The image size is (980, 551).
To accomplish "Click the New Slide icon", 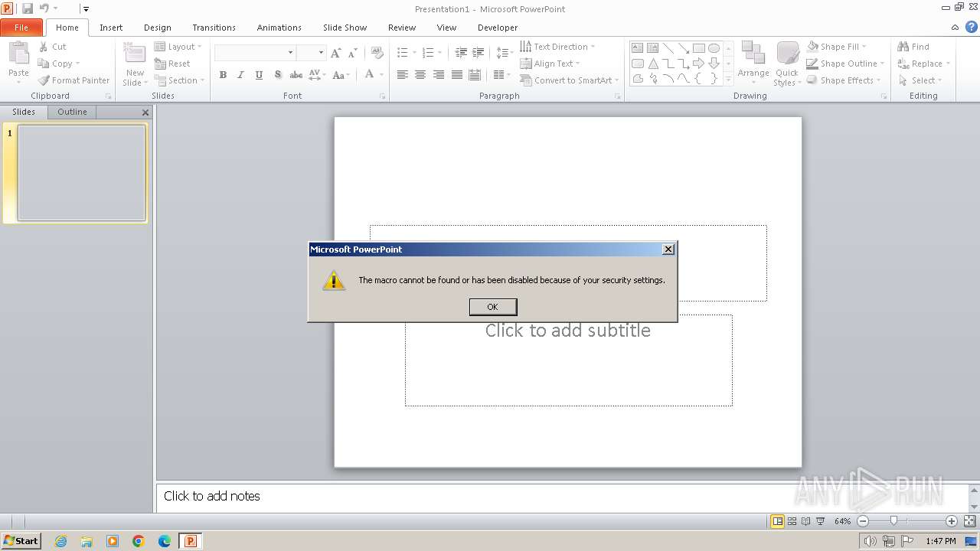I will (x=135, y=54).
